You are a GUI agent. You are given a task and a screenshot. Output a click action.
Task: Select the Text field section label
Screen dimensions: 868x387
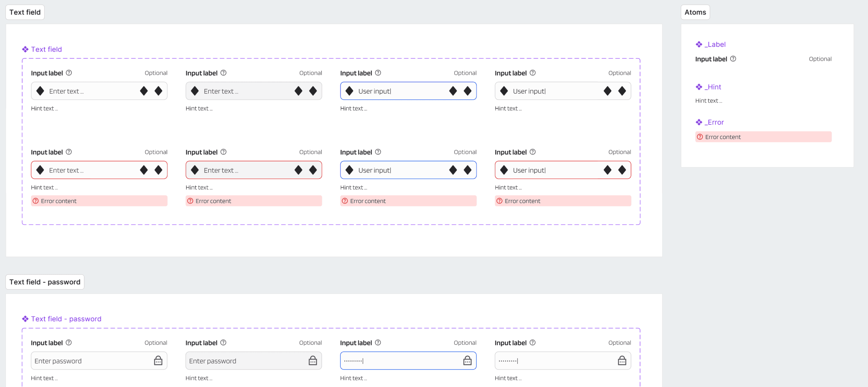click(25, 12)
